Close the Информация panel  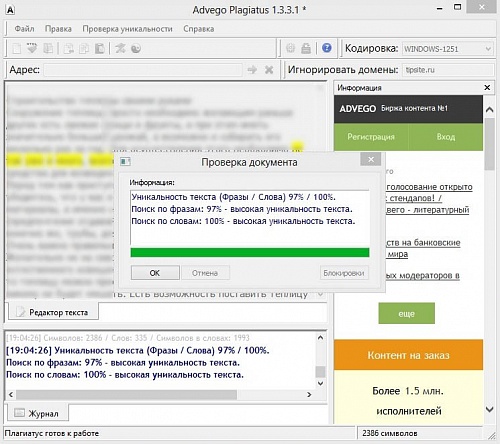487,87
